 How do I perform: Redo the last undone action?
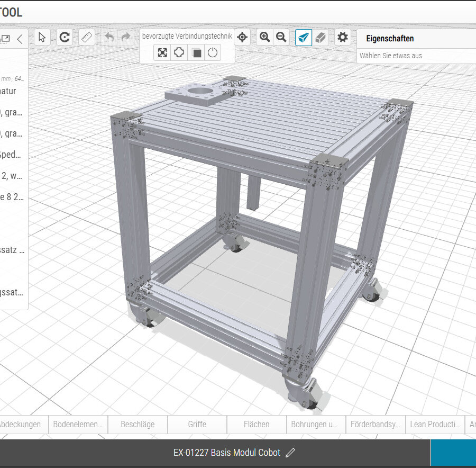pyautogui.click(x=126, y=37)
